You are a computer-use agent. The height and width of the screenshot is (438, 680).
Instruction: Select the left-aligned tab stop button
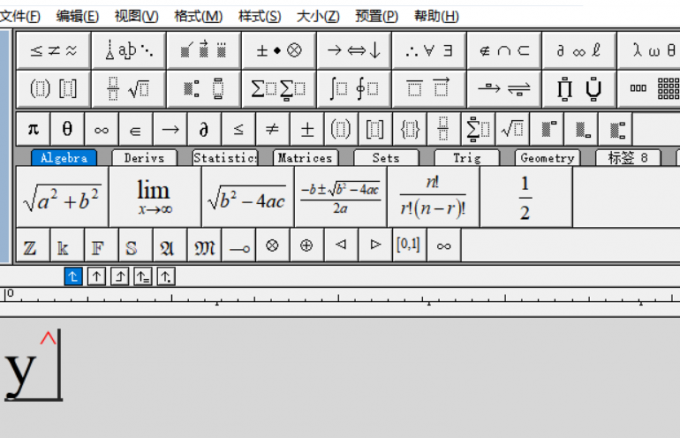[x=73, y=277]
